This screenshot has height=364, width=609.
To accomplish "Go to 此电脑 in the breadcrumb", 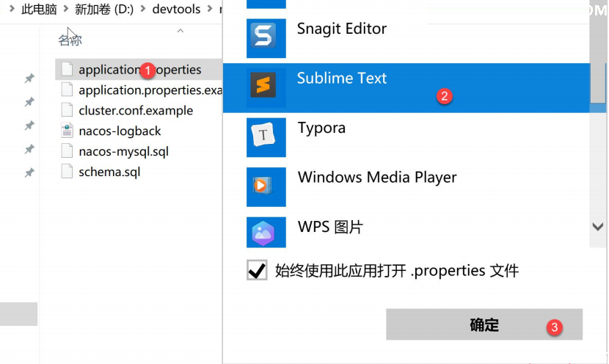I will (x=39, y=9).
